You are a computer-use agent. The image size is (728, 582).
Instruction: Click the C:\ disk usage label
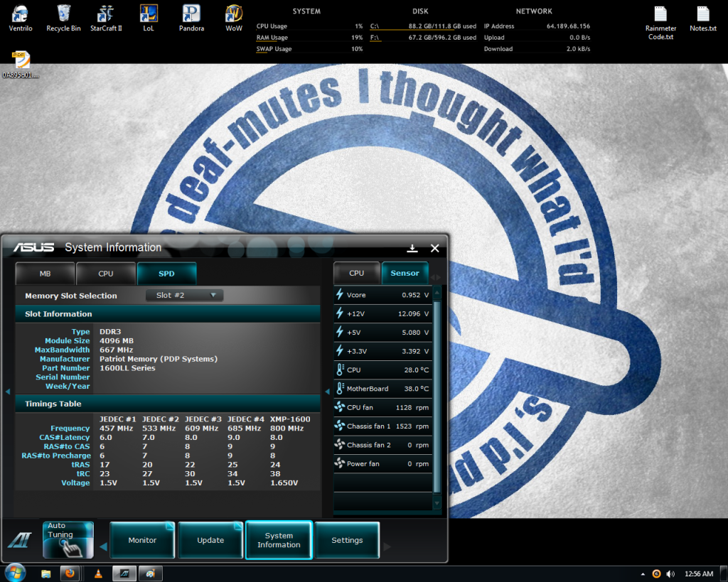point(374,26)
